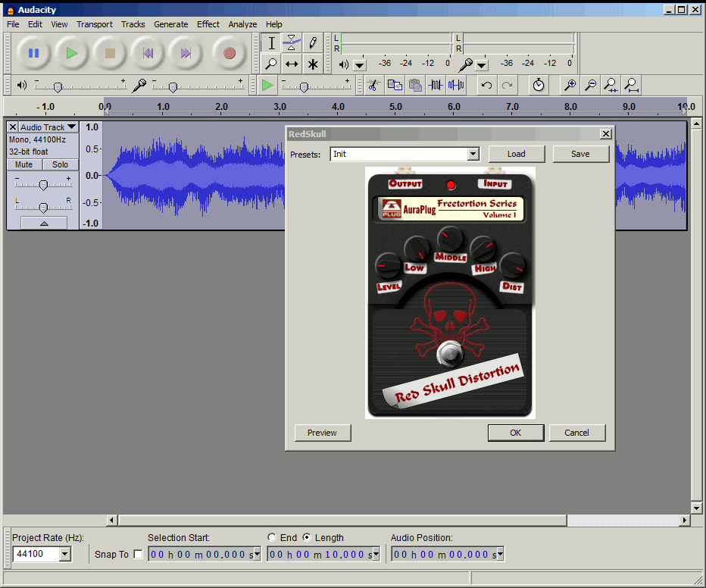Skip to End of the track
This screenshot has height=588, width=706.
click(186, 53)
